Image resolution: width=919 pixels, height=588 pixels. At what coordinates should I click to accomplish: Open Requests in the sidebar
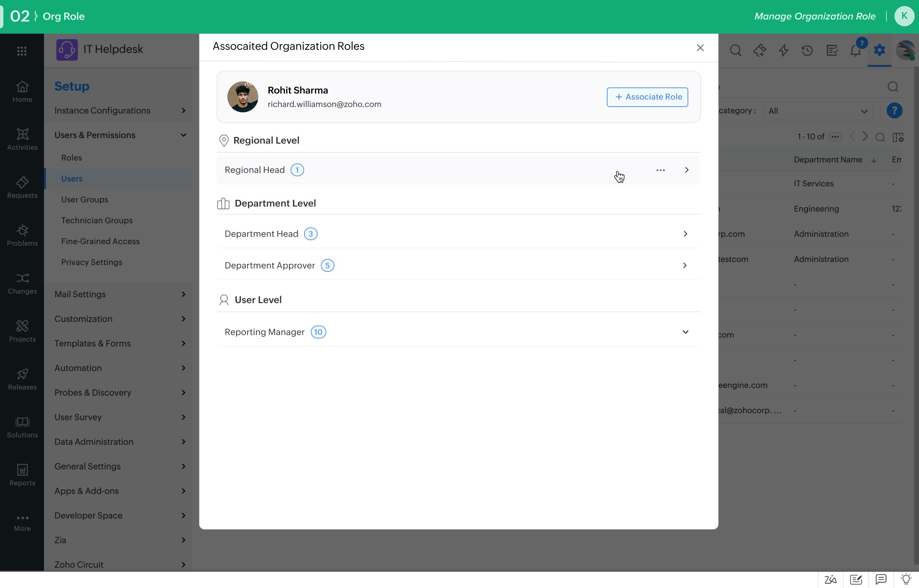tap(22, 187)
